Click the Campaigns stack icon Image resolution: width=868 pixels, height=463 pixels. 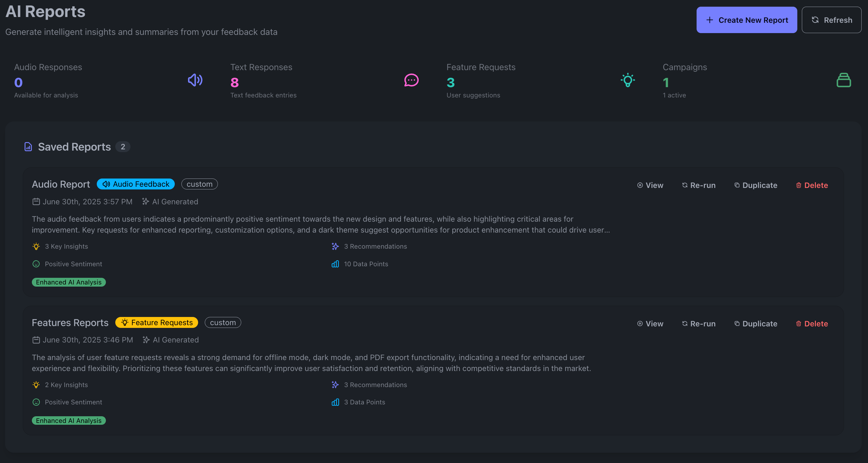843,80
